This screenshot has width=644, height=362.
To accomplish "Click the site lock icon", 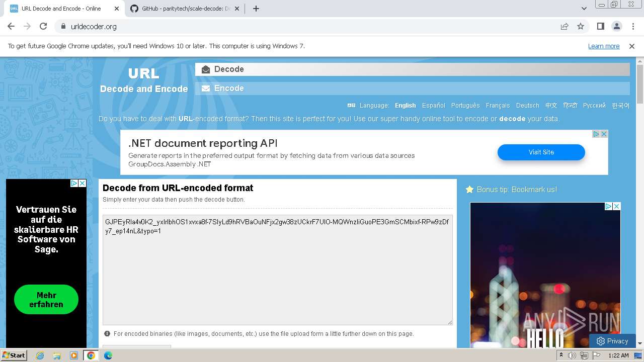I will (x=63, y=26).
